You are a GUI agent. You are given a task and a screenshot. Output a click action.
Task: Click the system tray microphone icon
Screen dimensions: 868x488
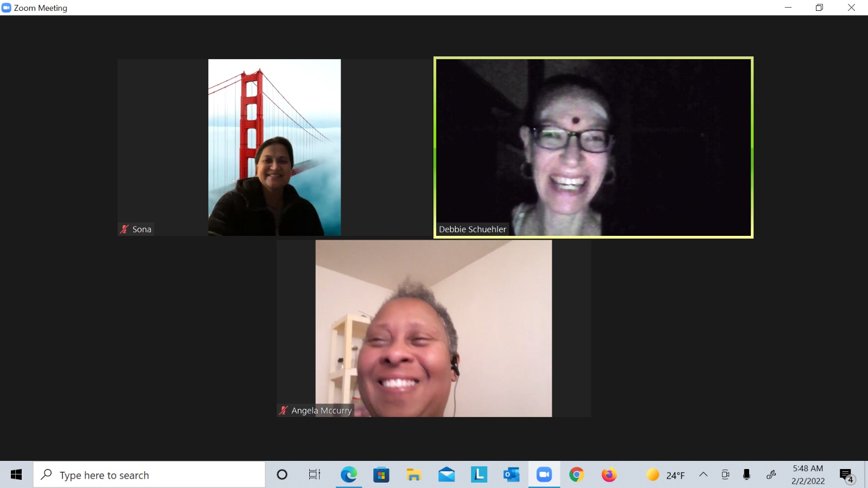point(746,475)
